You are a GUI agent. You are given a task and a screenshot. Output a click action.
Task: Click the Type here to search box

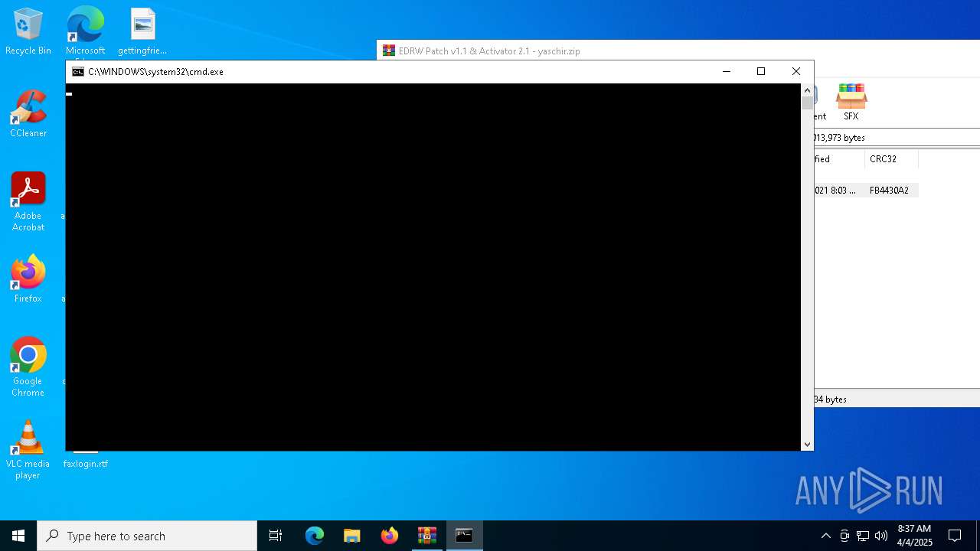click(x=147, y=536)
